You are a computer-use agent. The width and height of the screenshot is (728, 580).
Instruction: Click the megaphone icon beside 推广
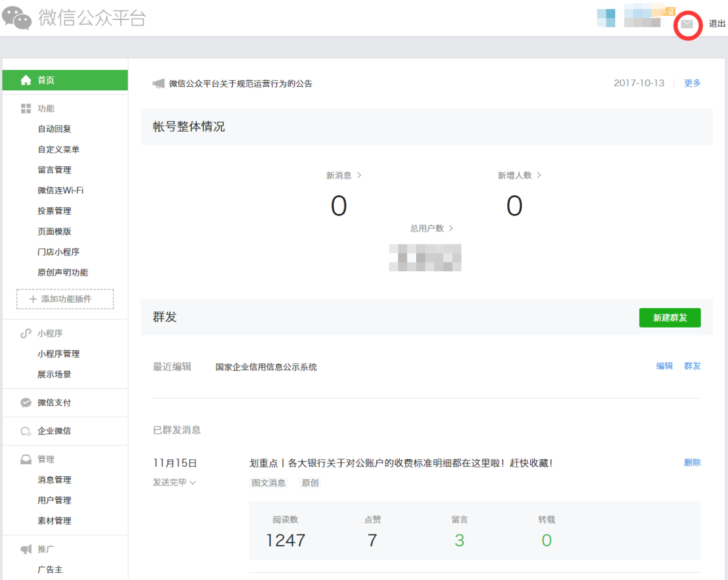(x=26, y=549)
